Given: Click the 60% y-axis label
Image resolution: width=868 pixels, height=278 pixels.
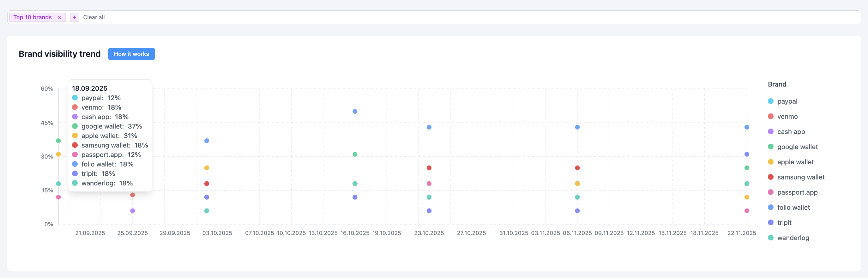Looking at the screenshot, I should 47,89.
